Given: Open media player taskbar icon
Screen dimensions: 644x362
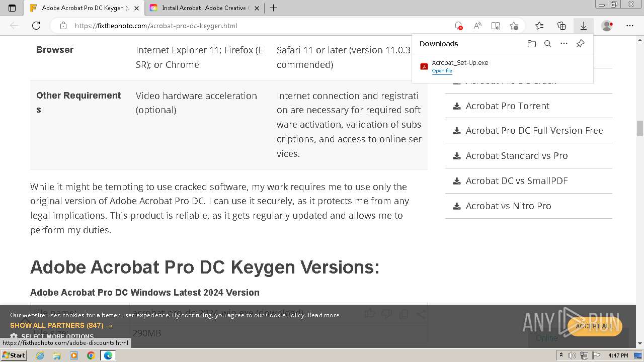Looking at the screenshot, I should point(74,355).
